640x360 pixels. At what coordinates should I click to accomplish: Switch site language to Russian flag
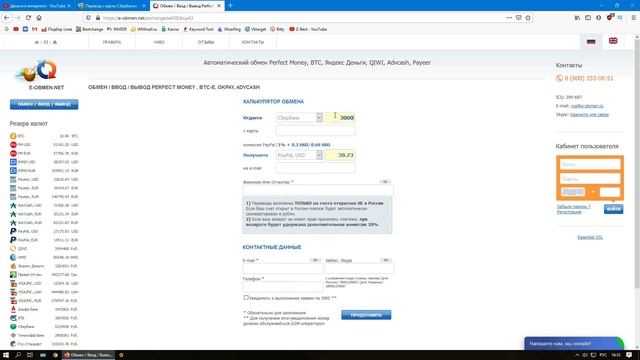[591, 41]
